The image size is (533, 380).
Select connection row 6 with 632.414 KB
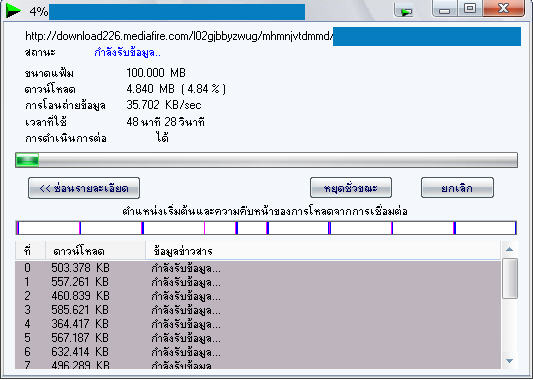pos(258,352)
